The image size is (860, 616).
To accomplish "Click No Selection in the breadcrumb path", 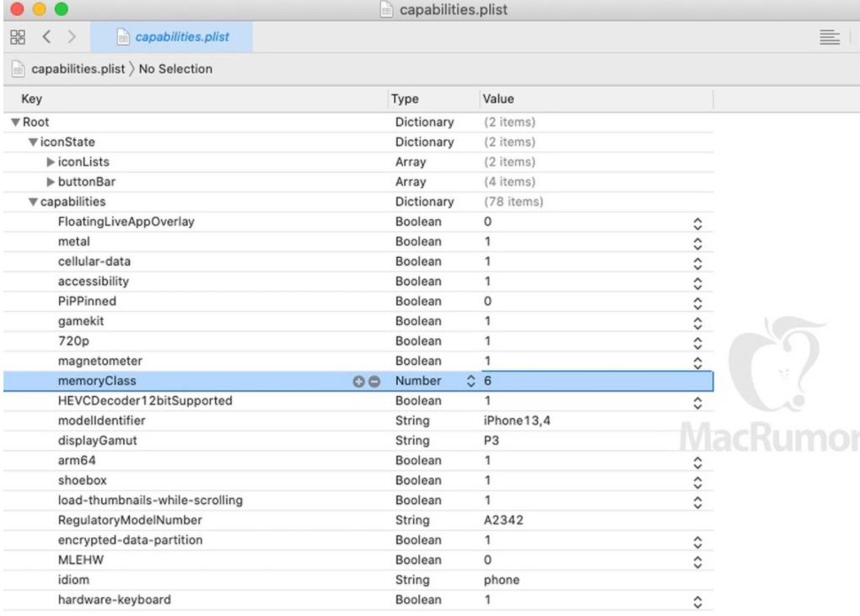I will pyautogui.click(x=175, y=69).
